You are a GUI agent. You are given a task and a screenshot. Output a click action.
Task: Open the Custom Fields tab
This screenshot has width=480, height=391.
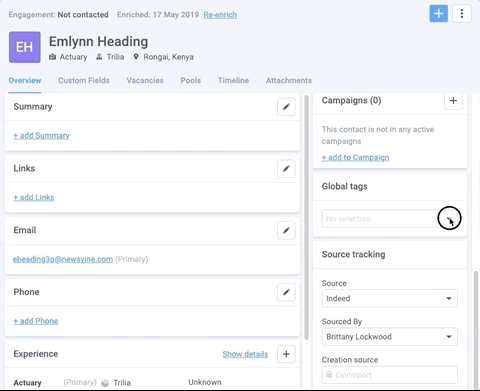click(x=84, y=80)
